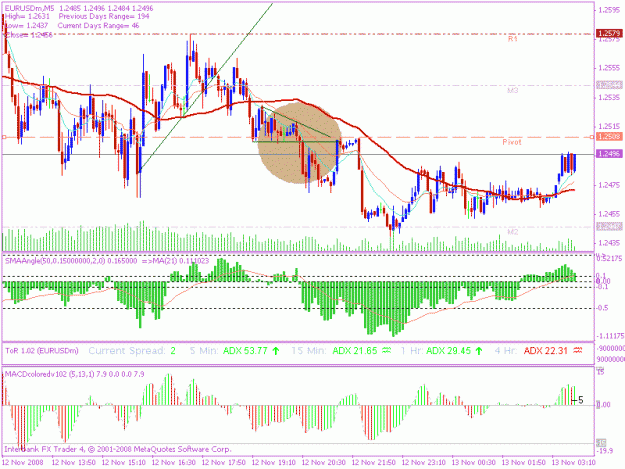Select the R1 resistance level label
The image size is (625, 469).
point(513,39)
